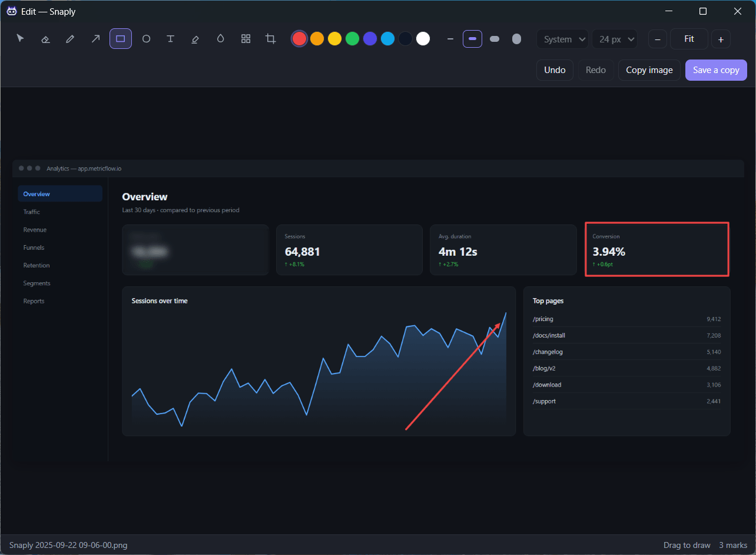Click the file name Snaply 2025-09-22 09-06-00.png

click(x=68, y=545)
